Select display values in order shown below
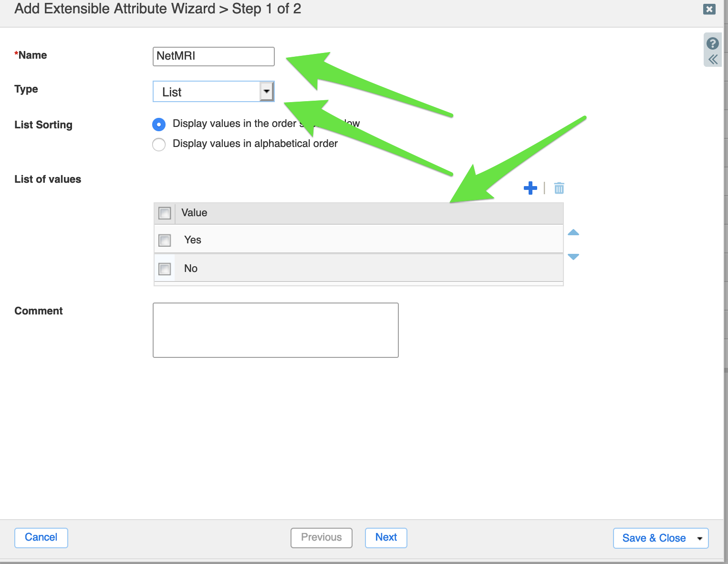This screenshot has width=728, height=564. (159, 125)
